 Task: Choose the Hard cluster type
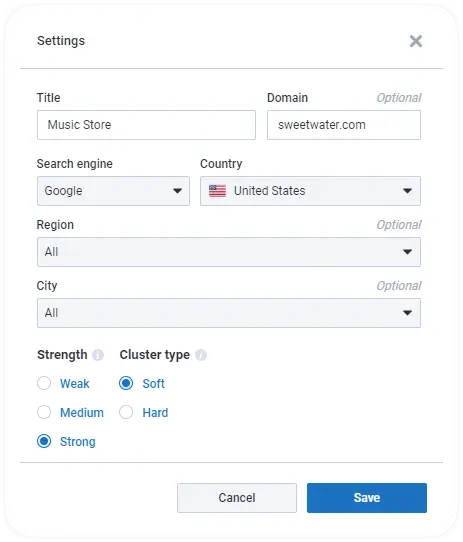(126, 412)
